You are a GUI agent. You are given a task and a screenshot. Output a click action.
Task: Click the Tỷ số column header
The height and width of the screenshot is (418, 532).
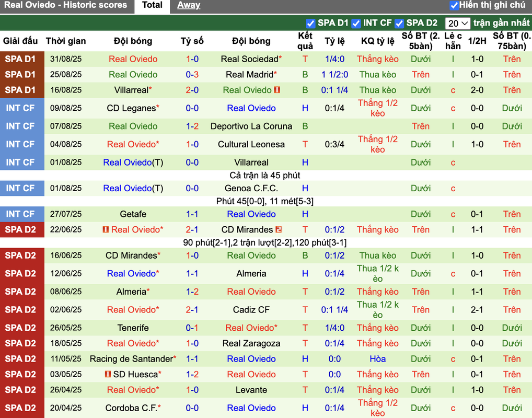point(192,41)
